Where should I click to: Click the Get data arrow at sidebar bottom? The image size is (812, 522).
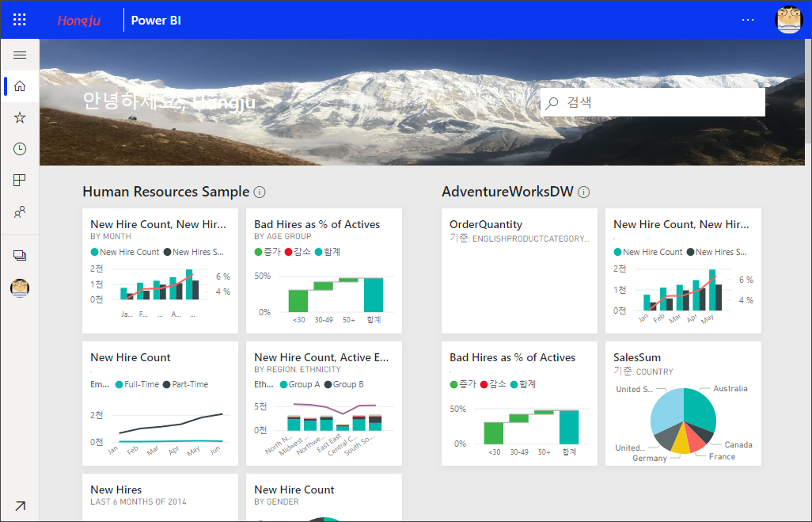[x=20, y=506]
